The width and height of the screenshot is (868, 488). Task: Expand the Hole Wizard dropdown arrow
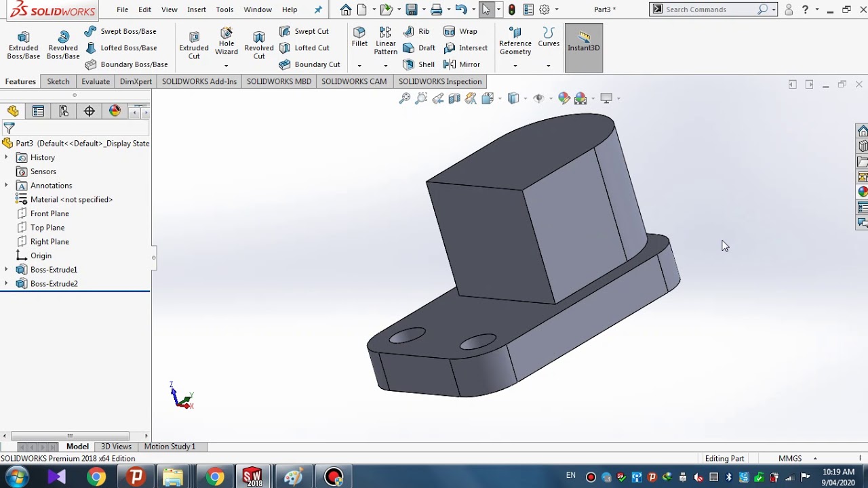point(226,66)
